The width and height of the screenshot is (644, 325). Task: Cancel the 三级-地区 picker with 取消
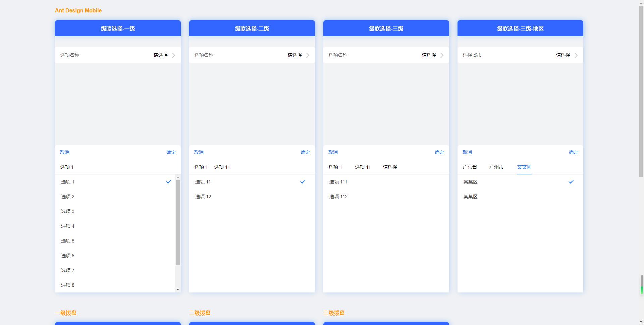(x=467, y=152)
